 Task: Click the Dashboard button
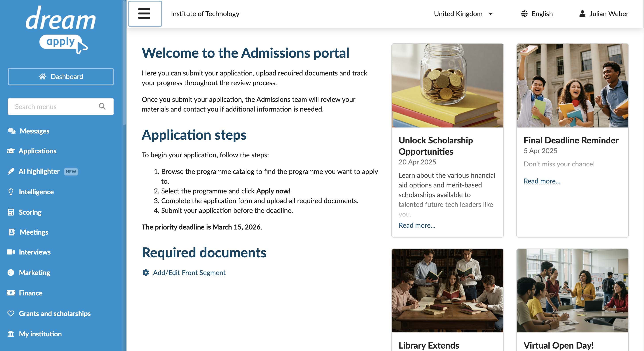[x=61, y=77]
